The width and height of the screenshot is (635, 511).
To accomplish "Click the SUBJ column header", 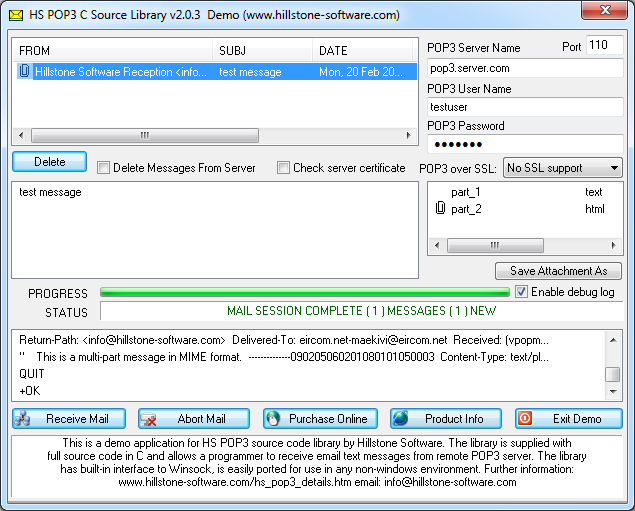I will click(262, 51).
